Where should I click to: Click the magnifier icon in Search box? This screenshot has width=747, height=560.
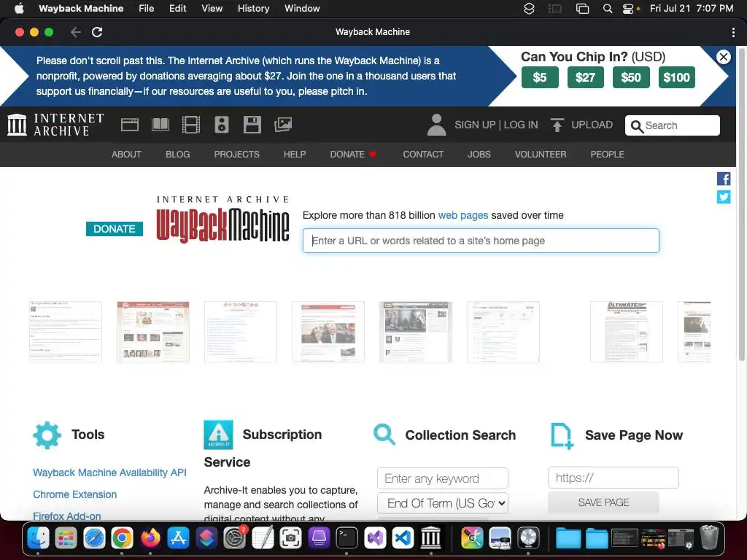click(x=636, y=125)
